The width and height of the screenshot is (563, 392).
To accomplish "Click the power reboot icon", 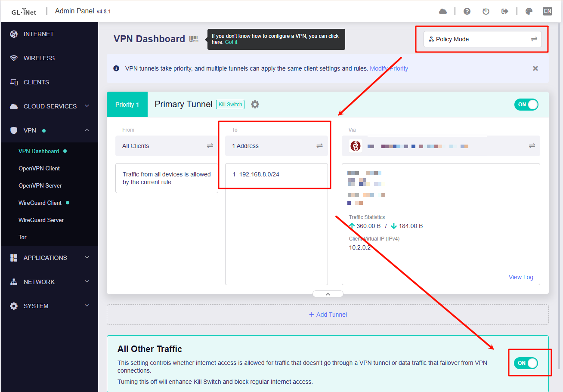I will click(x=486, y=12).
